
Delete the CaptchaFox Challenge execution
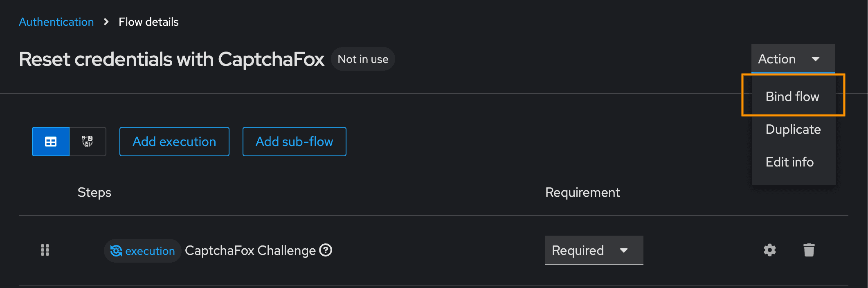[x=809, y=250]
